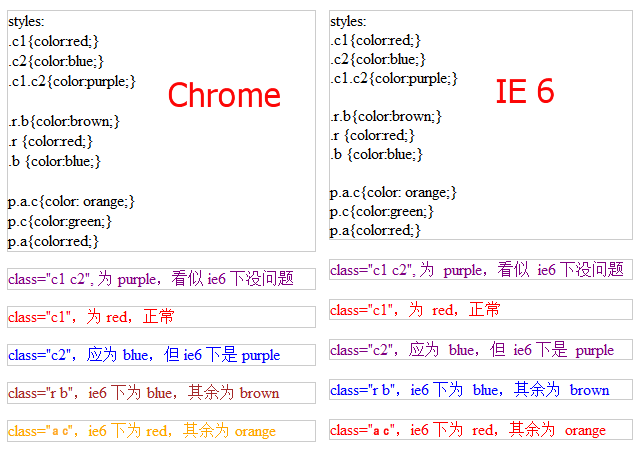640x450 pixels.
Task: Click red class="c1" row under Chrome
Action: click(161, 317)
